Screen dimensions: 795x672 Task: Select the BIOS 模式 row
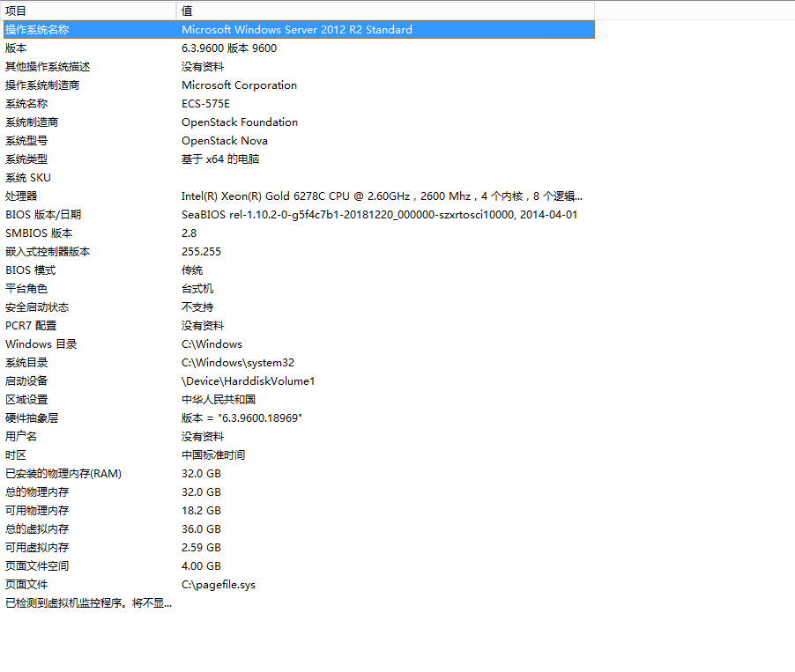pos(299,270)
